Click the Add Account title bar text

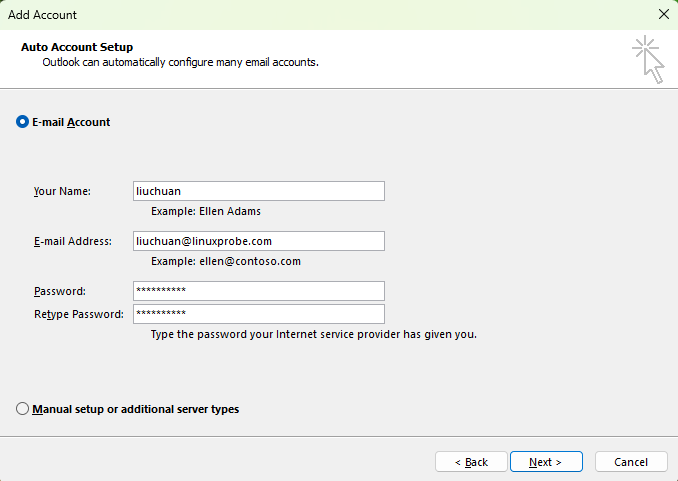tap(43, 15)
